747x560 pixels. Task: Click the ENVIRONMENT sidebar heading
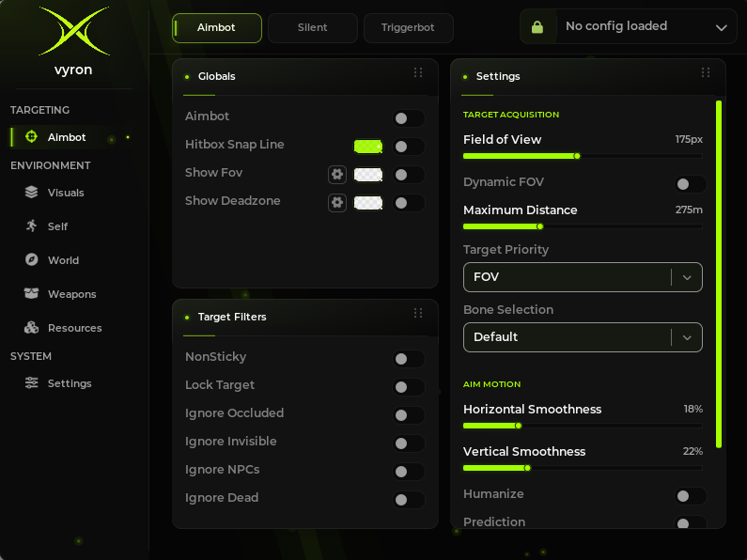point(51,165)
